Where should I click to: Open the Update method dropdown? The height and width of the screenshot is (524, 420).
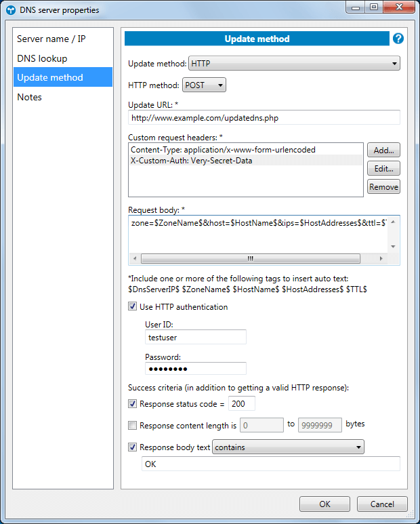tap(294, 64)
